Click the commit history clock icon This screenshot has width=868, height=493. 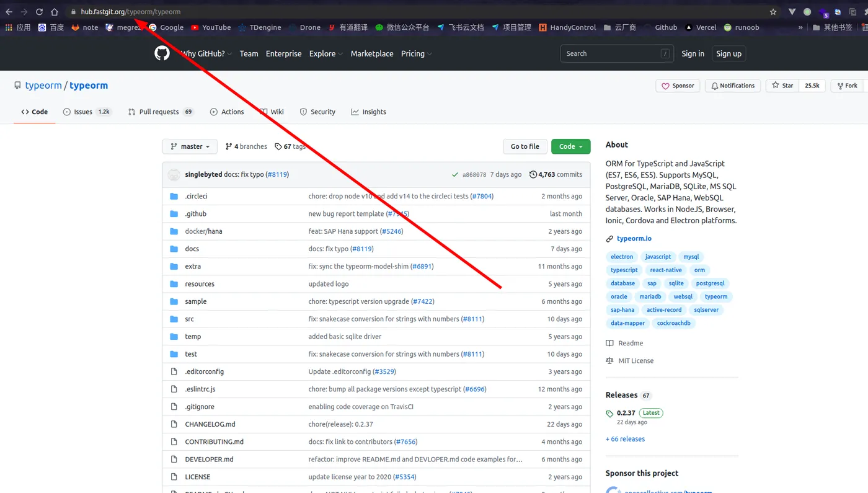(x=533, y=175)
